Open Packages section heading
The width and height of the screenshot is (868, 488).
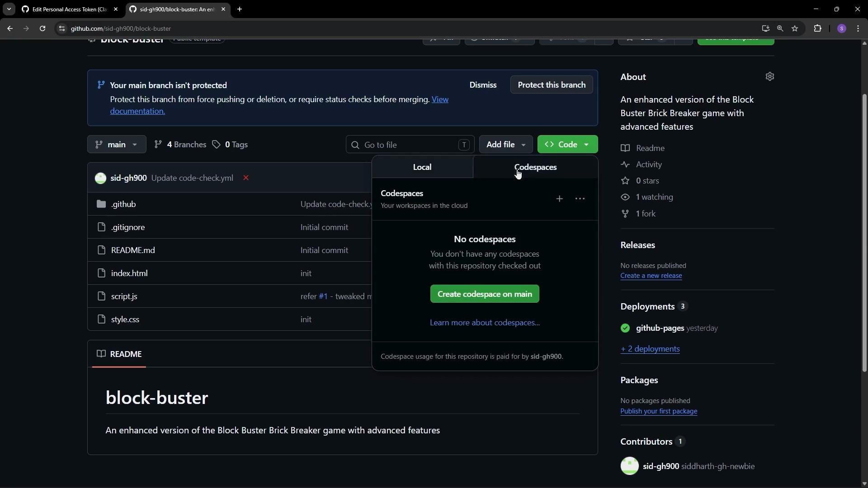point(639,380)
